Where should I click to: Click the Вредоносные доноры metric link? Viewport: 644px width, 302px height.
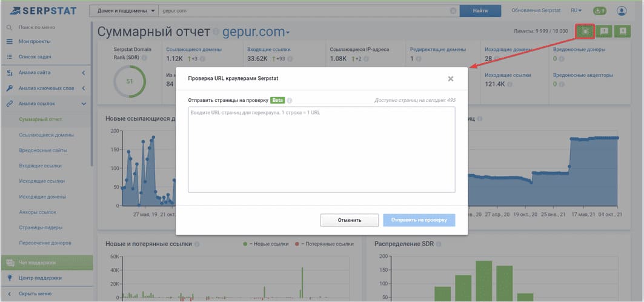579,49
